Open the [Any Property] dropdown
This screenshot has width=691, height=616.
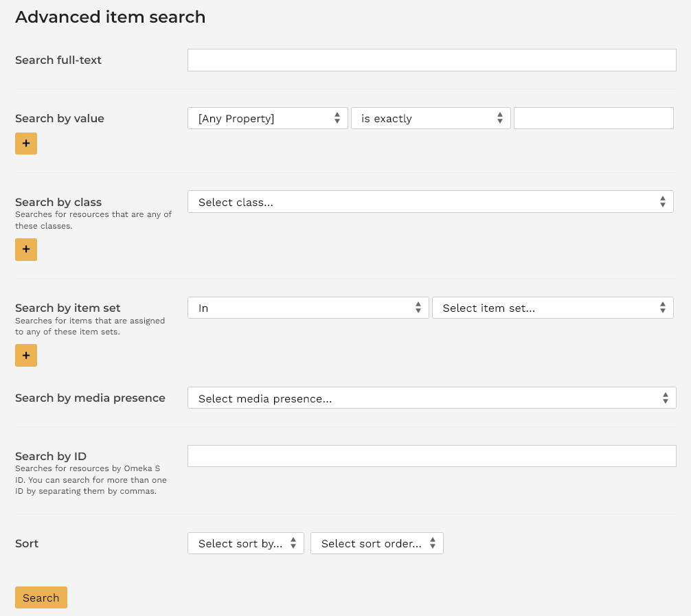pos(267,119)
